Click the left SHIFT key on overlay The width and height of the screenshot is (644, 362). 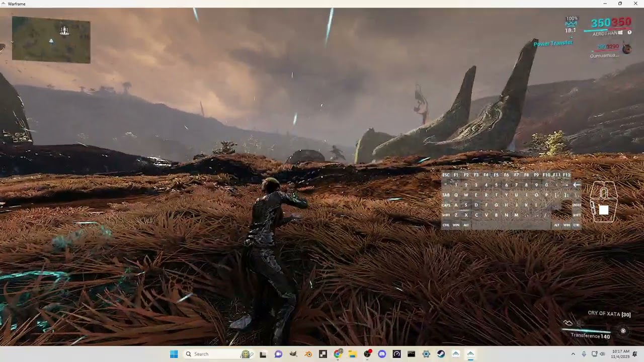(x=446, y=215)
